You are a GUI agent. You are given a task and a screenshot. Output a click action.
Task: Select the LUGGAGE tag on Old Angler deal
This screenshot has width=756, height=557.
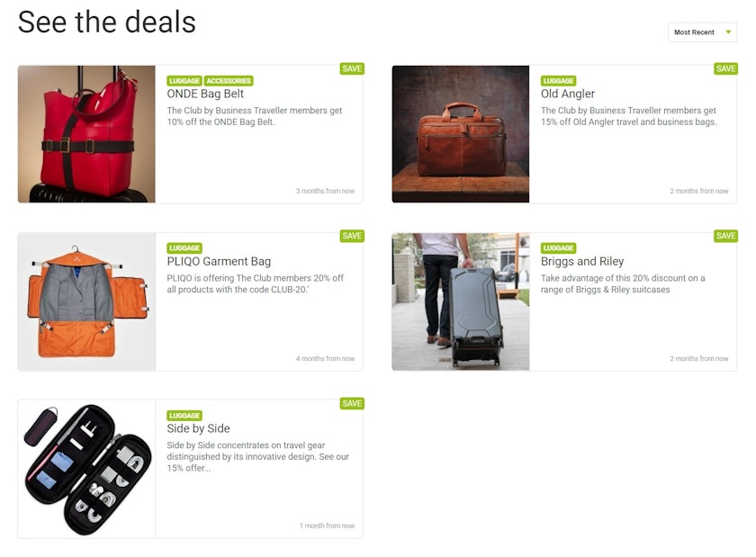point(558,81)
